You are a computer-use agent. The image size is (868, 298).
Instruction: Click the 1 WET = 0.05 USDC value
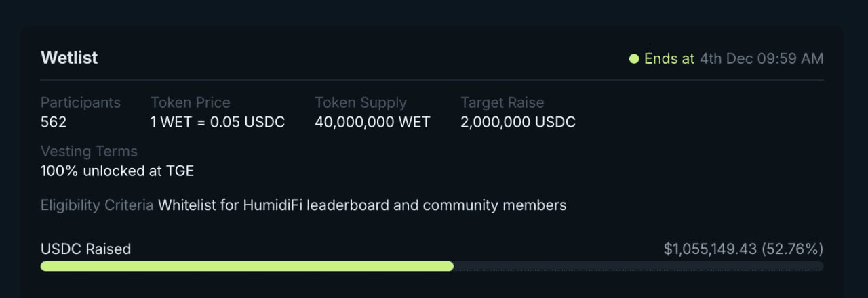pyautogui.click(x=218, y=123)
